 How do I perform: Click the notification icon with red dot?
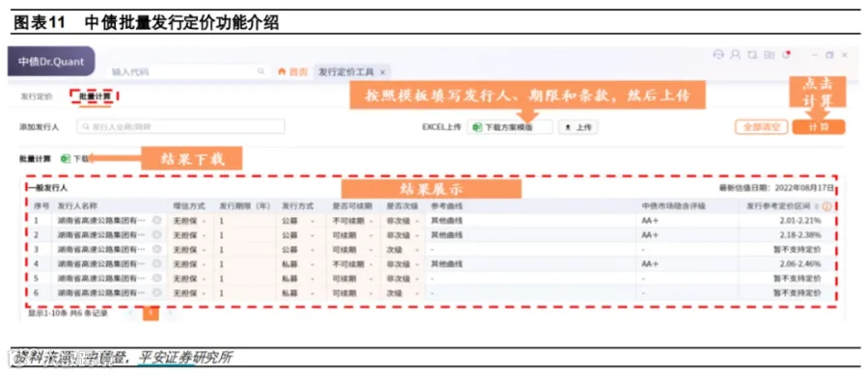786,55
